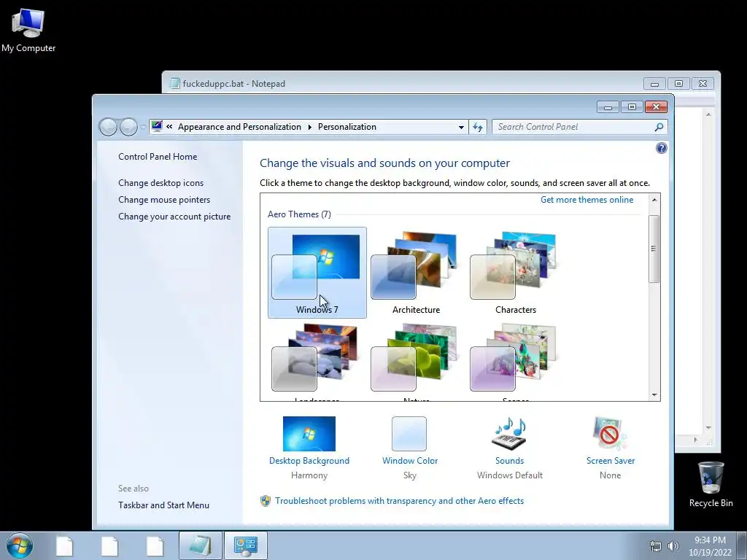747x560 pixels.
Task: Click the double chevron in the address bar
Action: tap(169, 127)
